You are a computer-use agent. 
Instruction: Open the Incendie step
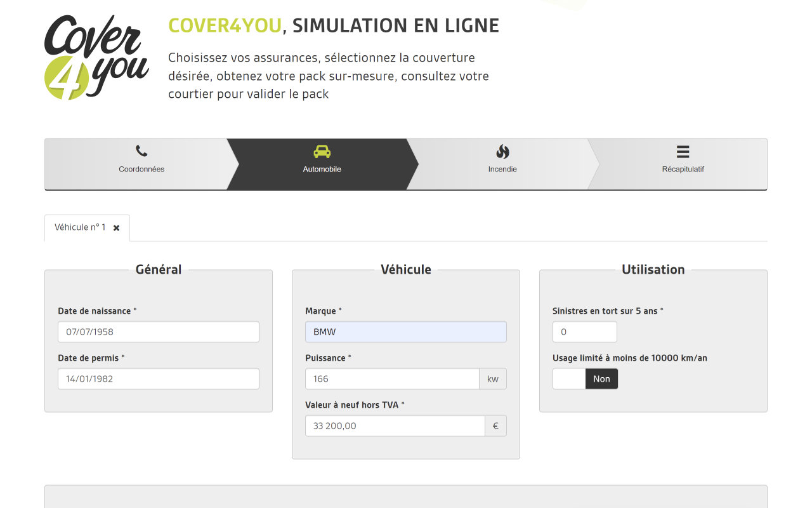[x=502, y=169]
